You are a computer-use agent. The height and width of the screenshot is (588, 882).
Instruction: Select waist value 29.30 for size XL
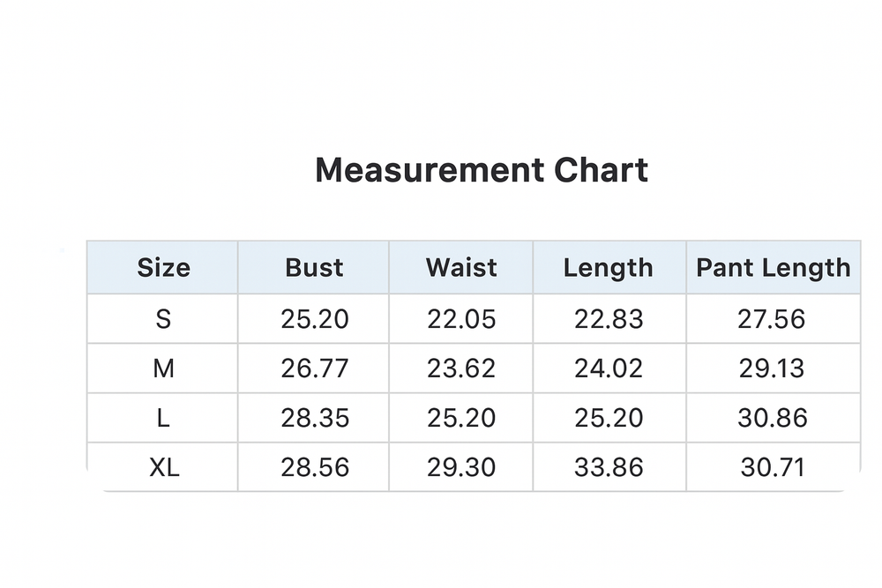(461, 467)
